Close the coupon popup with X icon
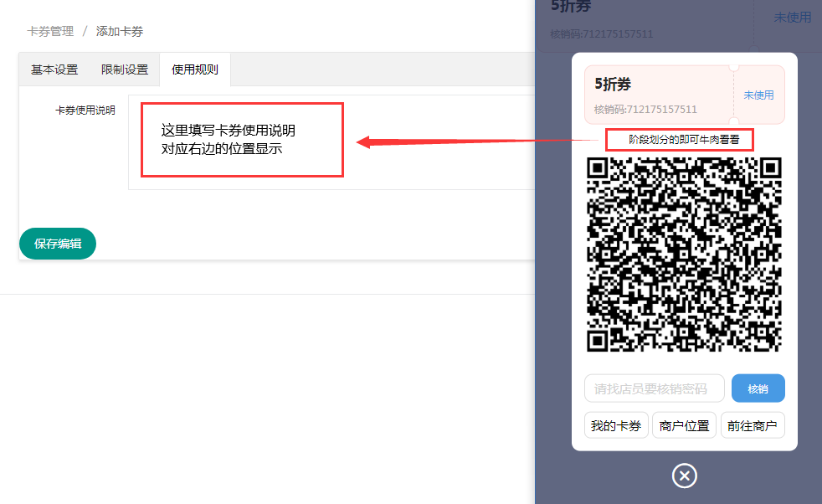Viewport: 822px width, 504px height. (684, 476)
